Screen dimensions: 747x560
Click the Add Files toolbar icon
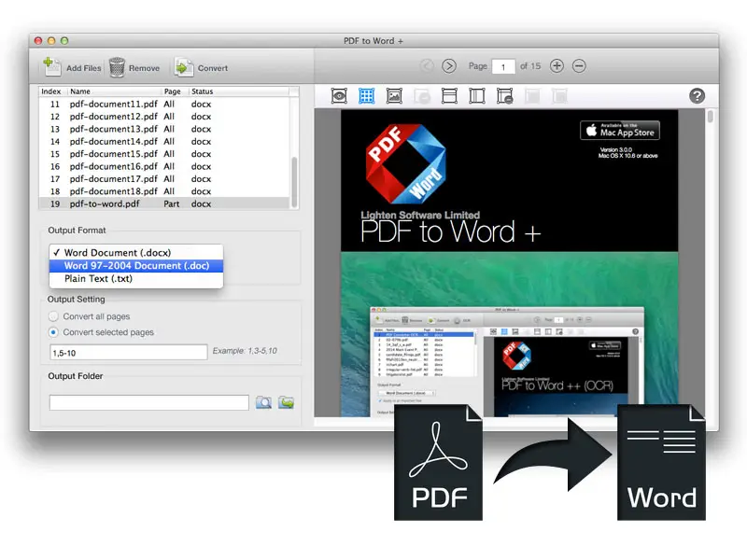tap(52, 67)
